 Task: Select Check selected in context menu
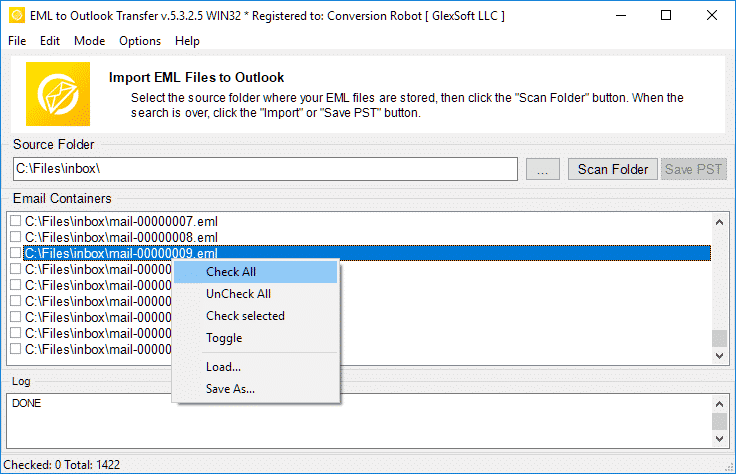255,316
